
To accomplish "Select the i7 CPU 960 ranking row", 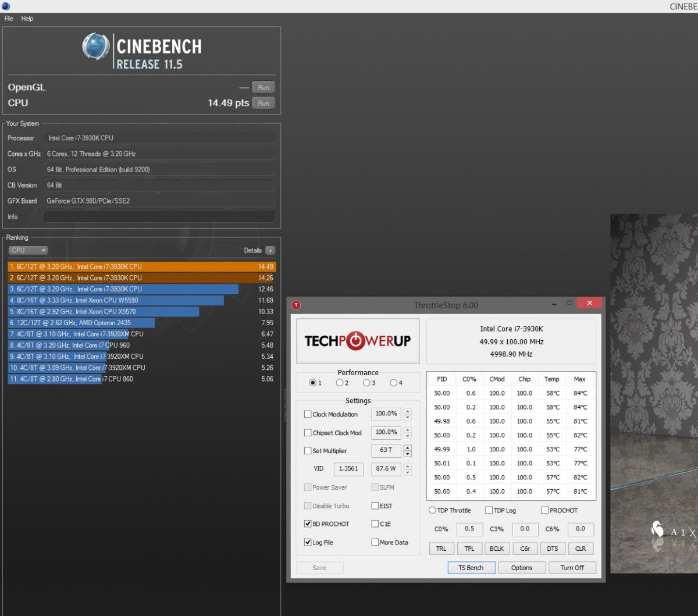I will point(141,345).
